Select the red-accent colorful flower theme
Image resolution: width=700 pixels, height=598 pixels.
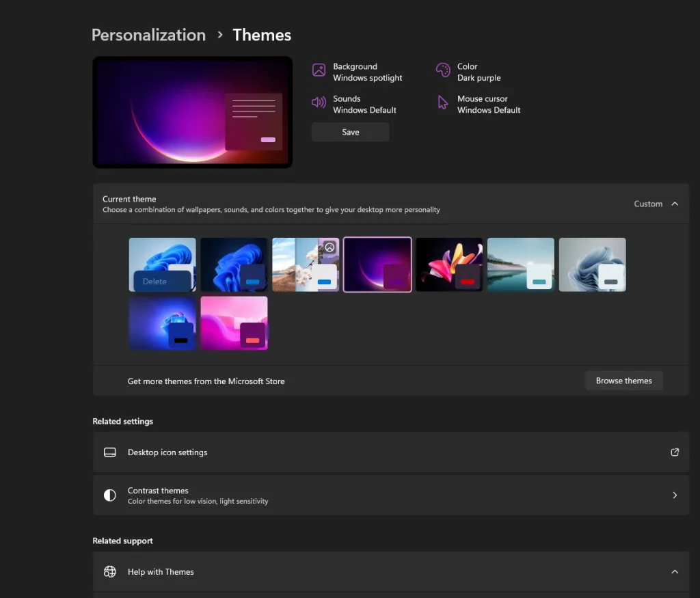(448, 264)
